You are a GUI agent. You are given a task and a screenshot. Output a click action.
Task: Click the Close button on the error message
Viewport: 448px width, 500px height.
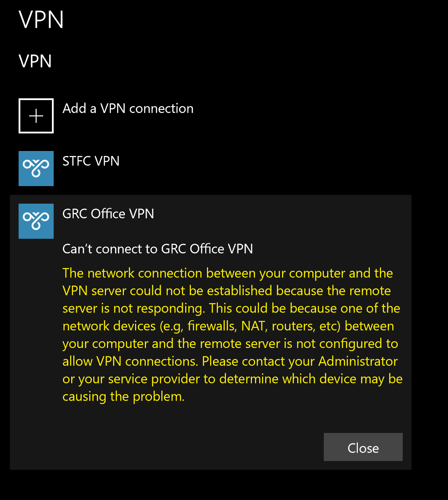point(363,447)
